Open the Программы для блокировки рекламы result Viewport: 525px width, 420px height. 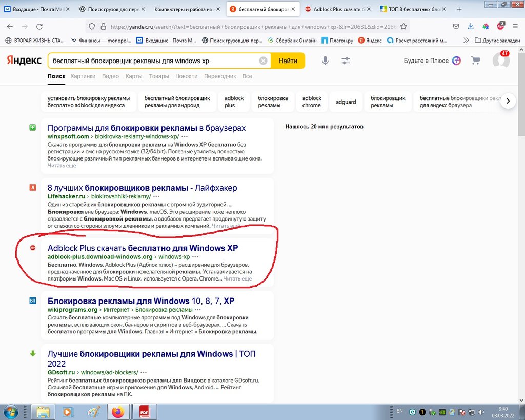[x=146, y=128]
